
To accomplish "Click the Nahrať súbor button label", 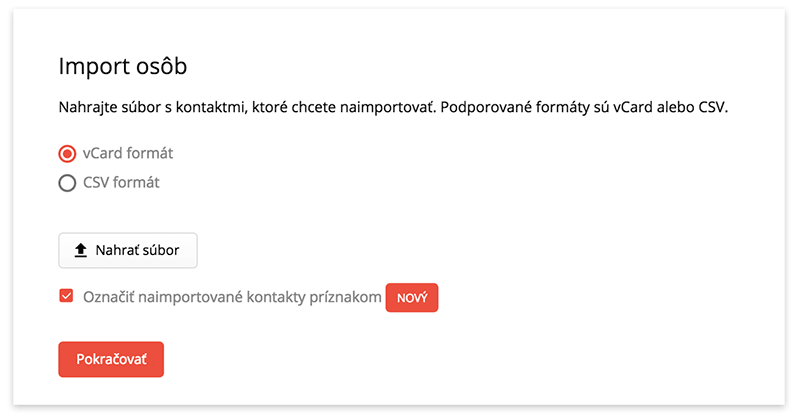I will coord(137,250).
